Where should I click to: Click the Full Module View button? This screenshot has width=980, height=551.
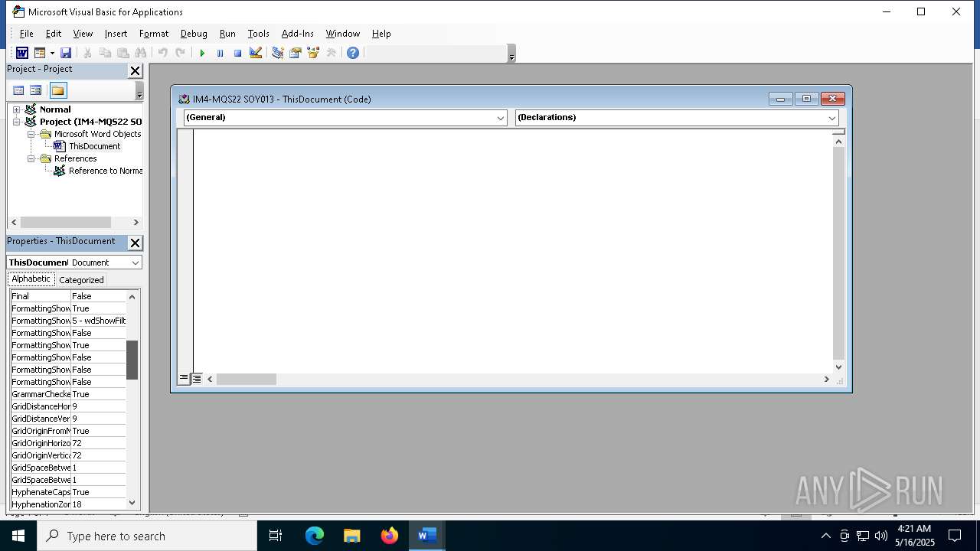tap(197, 379)
